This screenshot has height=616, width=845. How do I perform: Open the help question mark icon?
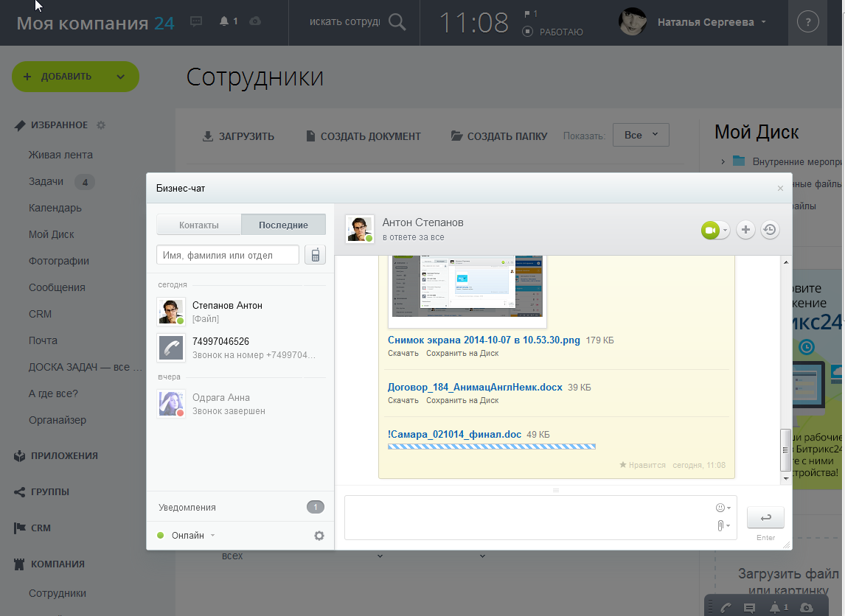click(807, 22)
